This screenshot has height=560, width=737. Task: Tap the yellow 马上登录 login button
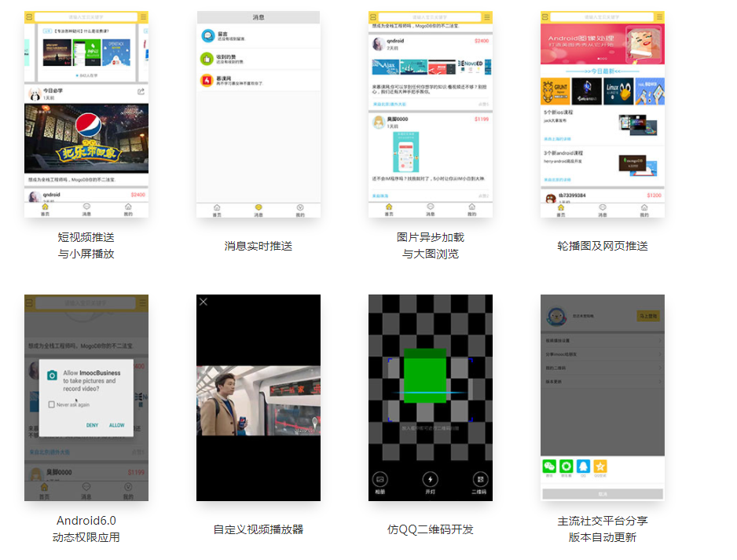(x=649, y=315)
